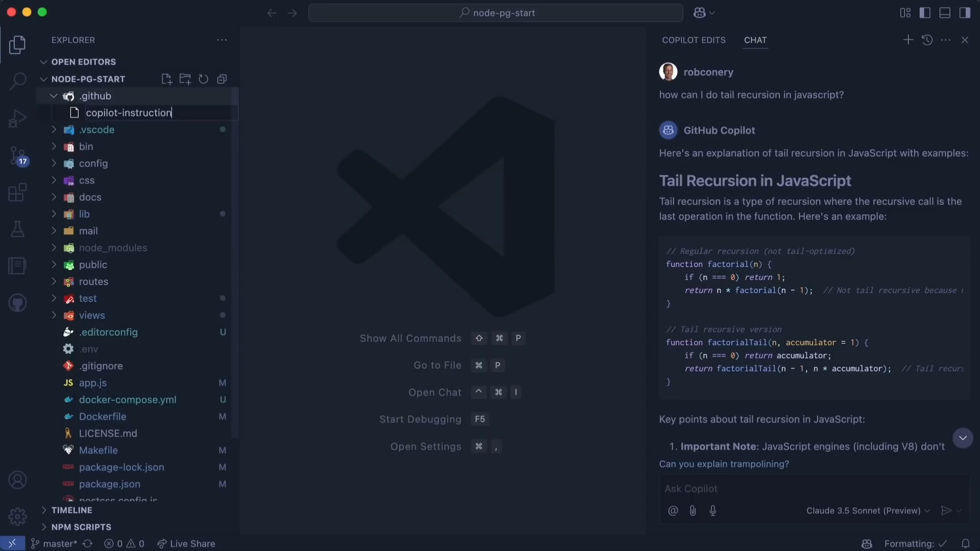
Task: Refresh the explorer file tree
Action: (x=203, y=79)
